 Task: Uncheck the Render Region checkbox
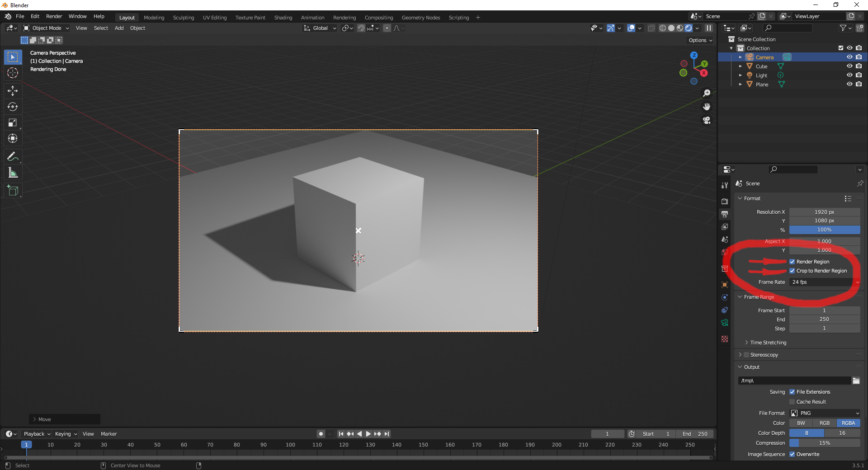click(x=792, y=262)
